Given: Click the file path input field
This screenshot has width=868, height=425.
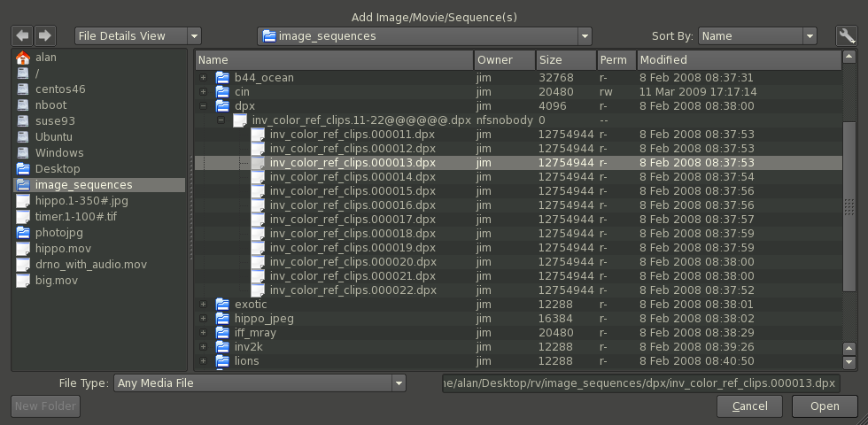Looking at the screenshot, I should coord(641,382).
